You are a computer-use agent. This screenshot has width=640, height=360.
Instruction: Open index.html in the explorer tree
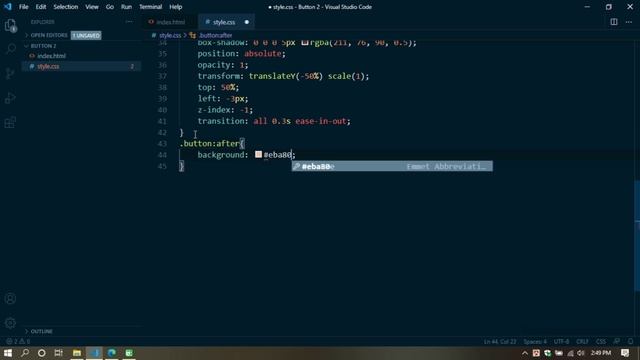pos(51,56)
